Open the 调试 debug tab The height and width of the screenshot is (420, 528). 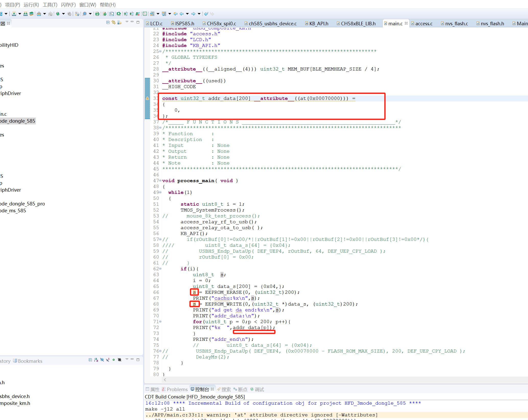[x=257, y=389]
